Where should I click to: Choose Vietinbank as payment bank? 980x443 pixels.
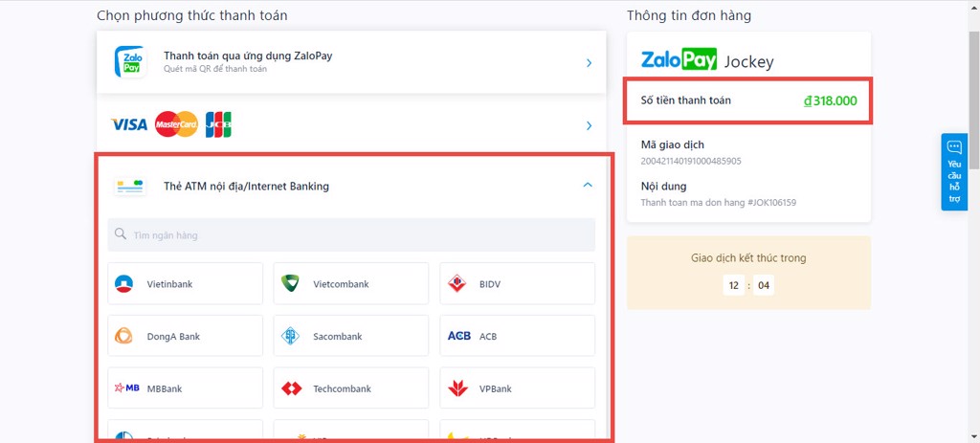pos(185,283)
